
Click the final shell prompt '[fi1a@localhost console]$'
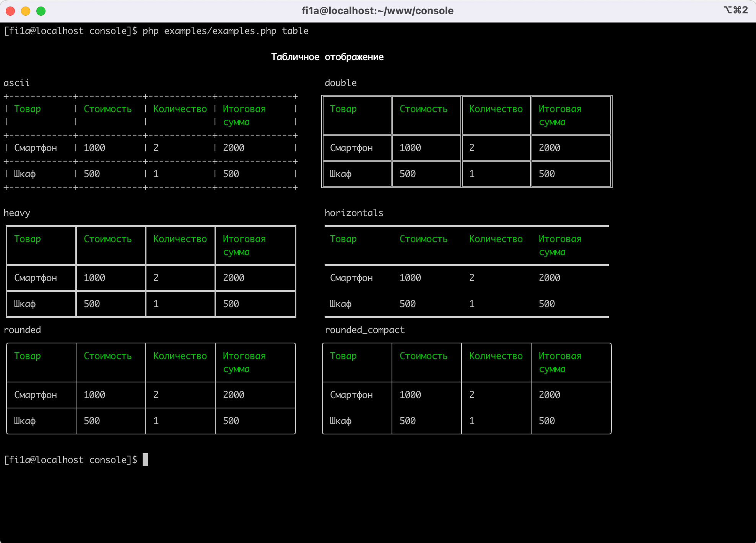70,460
